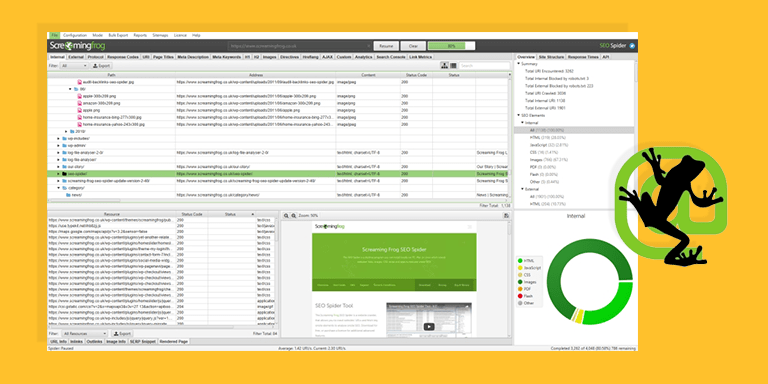
Task: Click the Search input field
Action: [x=484, y=66]
